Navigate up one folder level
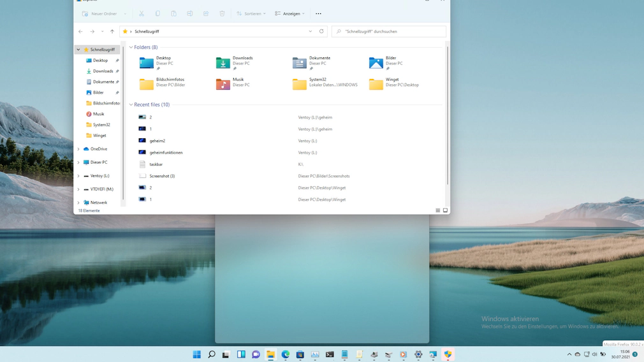Viewport: 644px width, 362px height. pos(112,31)
